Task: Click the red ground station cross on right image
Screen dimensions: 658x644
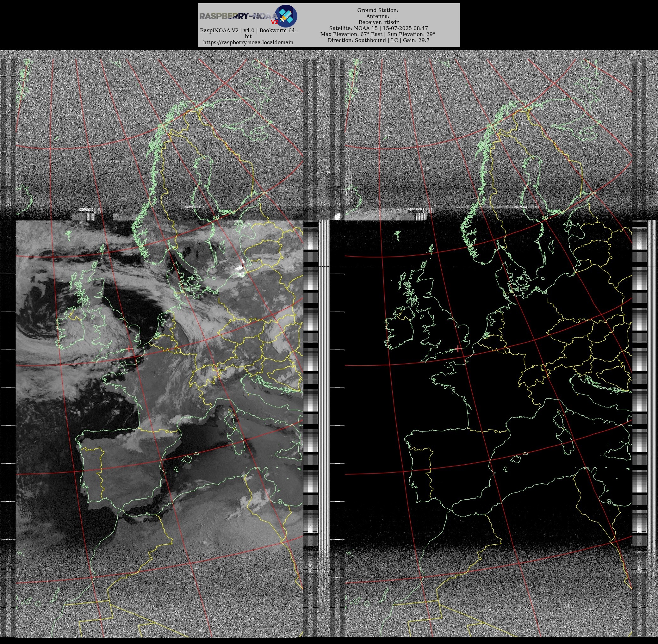Action: [458, 349]
